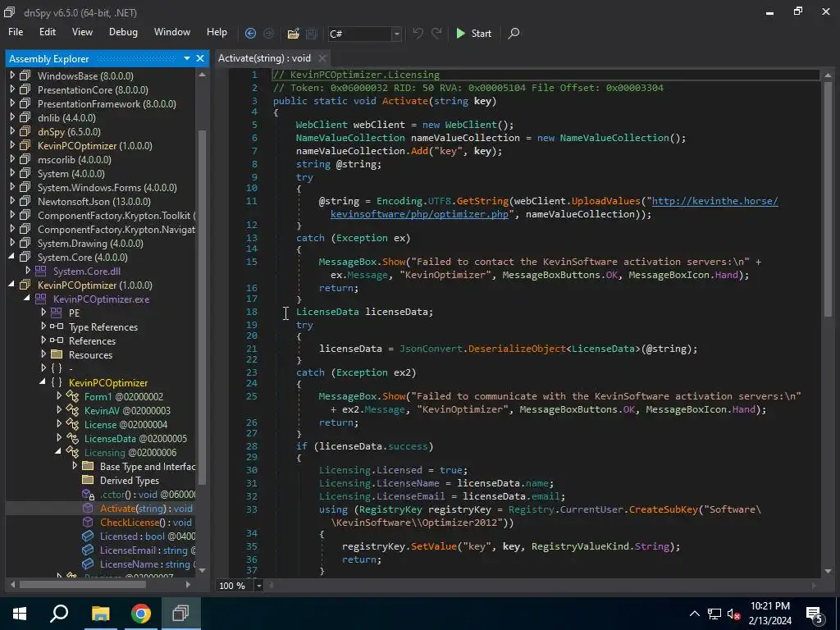Screen dimensions: 840x630
Task: Click the Navigate Backward arrow icon
Action: tap(250, 33)
